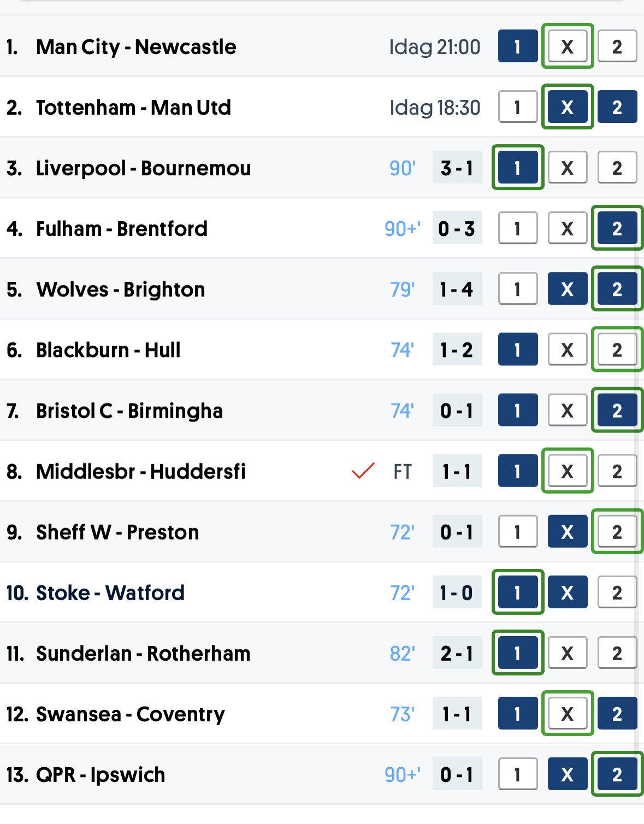The image size is (644, 824).
Task: Click the 1-4 score for Wolves - Brighton
Action: [457, 289]
